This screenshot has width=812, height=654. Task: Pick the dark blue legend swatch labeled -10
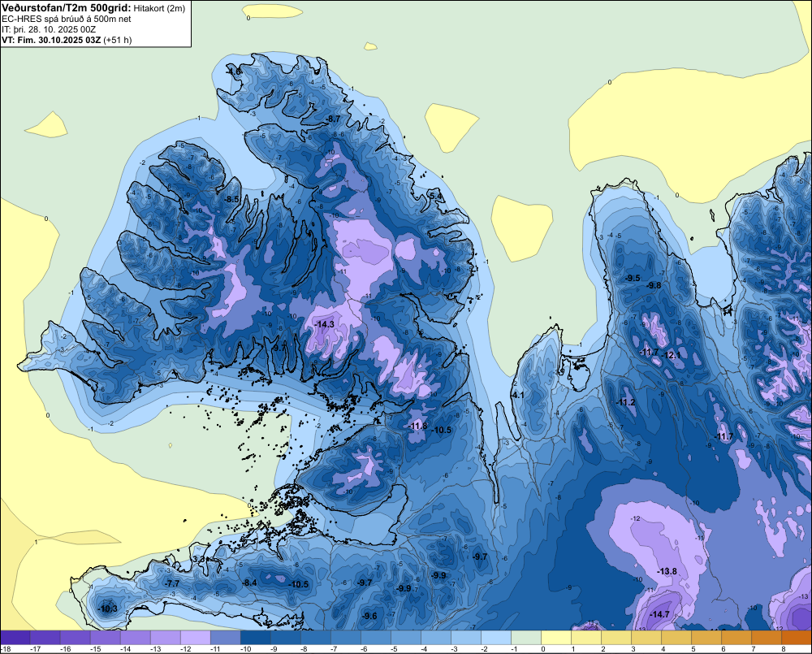pos(255,638)
